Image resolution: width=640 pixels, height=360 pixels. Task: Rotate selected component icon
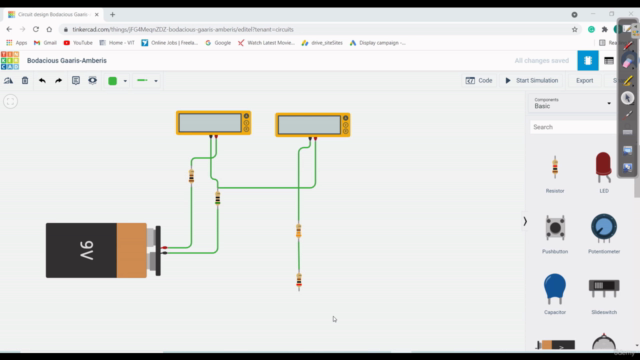pos(8,81)
